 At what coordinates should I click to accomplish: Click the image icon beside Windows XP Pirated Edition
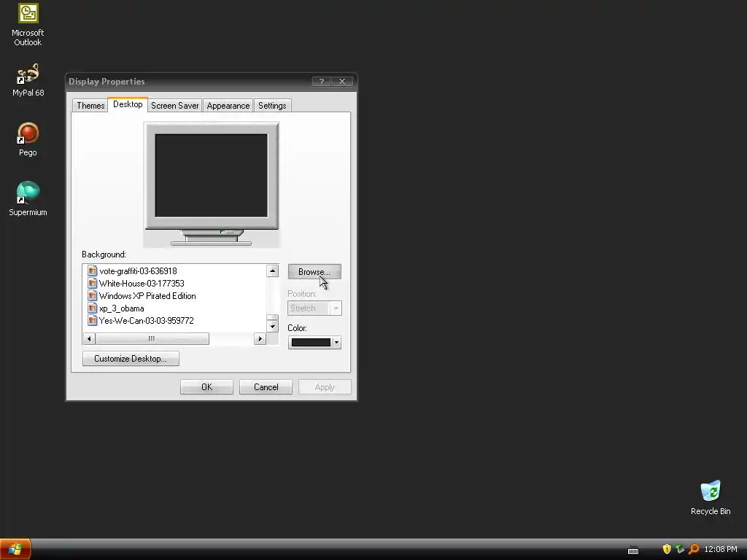point(93,296)
